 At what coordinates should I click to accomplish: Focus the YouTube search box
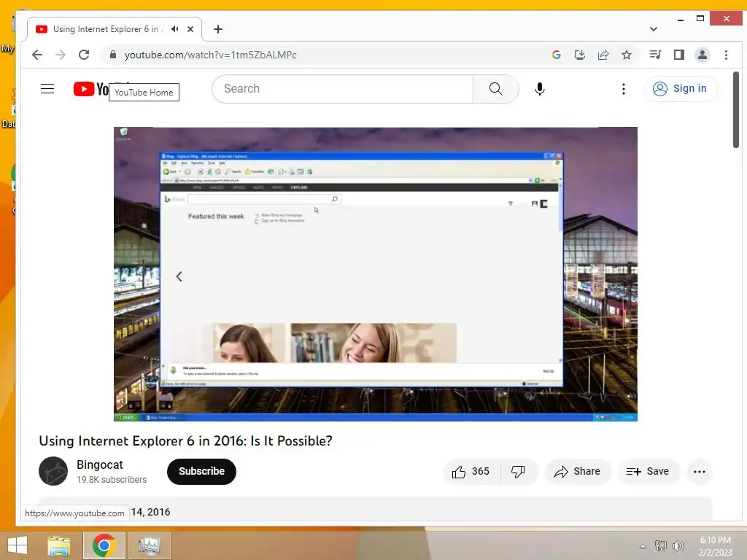point(343,89)
